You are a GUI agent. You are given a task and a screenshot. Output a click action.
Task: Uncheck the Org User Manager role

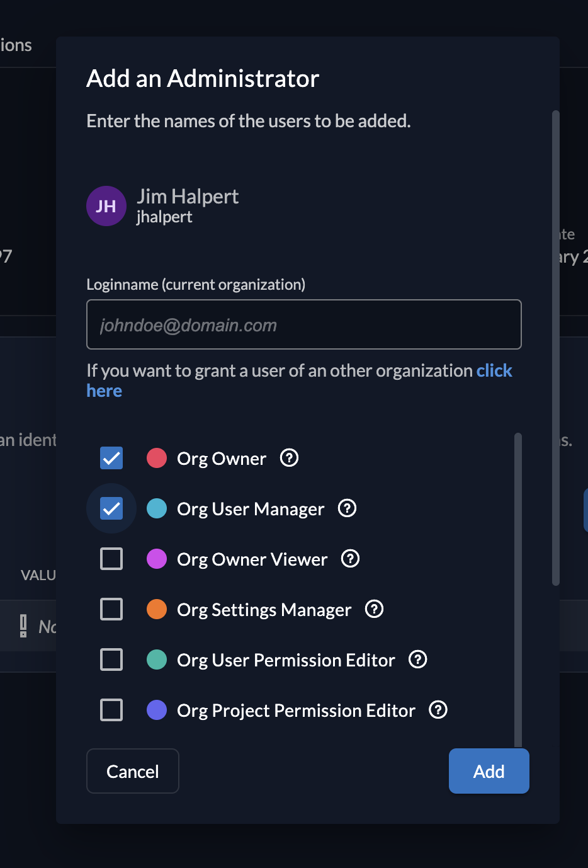111,508
